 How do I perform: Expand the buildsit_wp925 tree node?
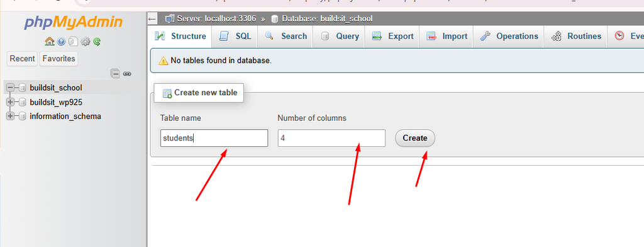pyautogui.click(x=10, y=102)
